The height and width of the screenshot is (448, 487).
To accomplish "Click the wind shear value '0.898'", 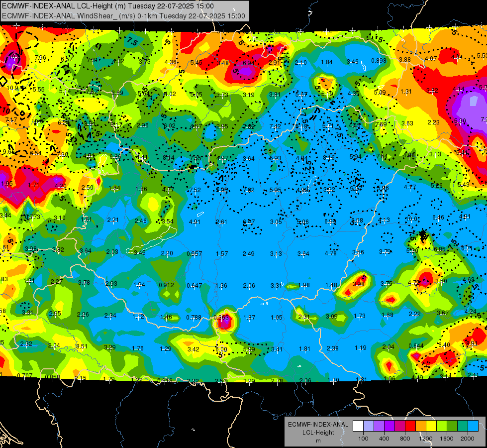I will [x=379, y=61].
